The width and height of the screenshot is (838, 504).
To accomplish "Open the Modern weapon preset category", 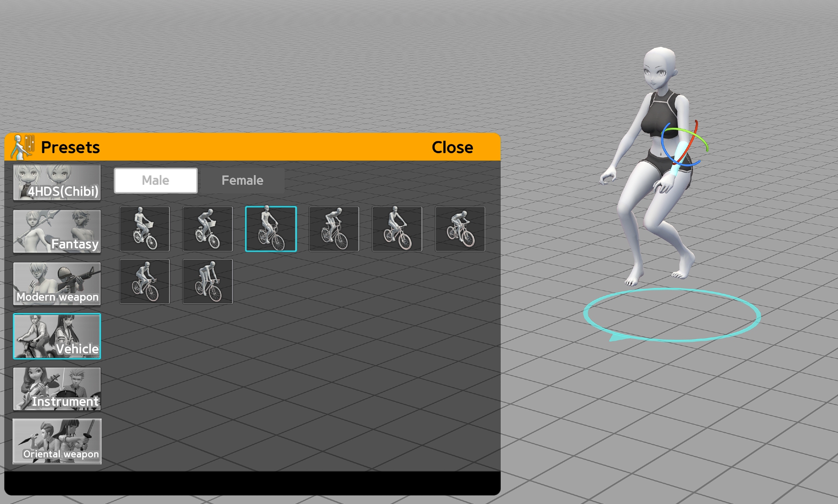I will point(57,284).
